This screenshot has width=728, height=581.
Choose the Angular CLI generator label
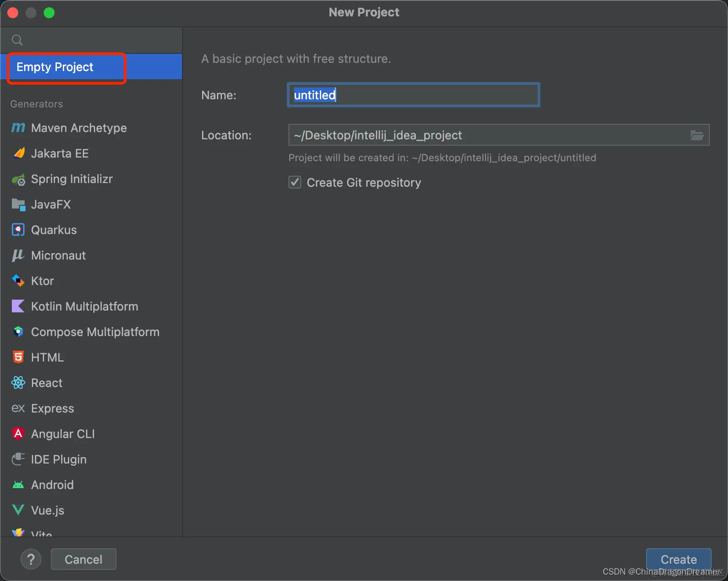pos(63,434)
